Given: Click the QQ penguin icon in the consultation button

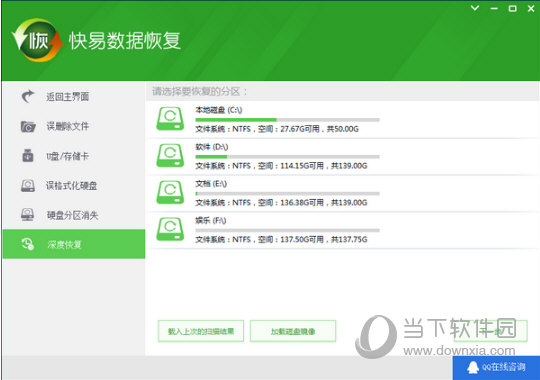Looking at the screenshot, I should (473, 367).
